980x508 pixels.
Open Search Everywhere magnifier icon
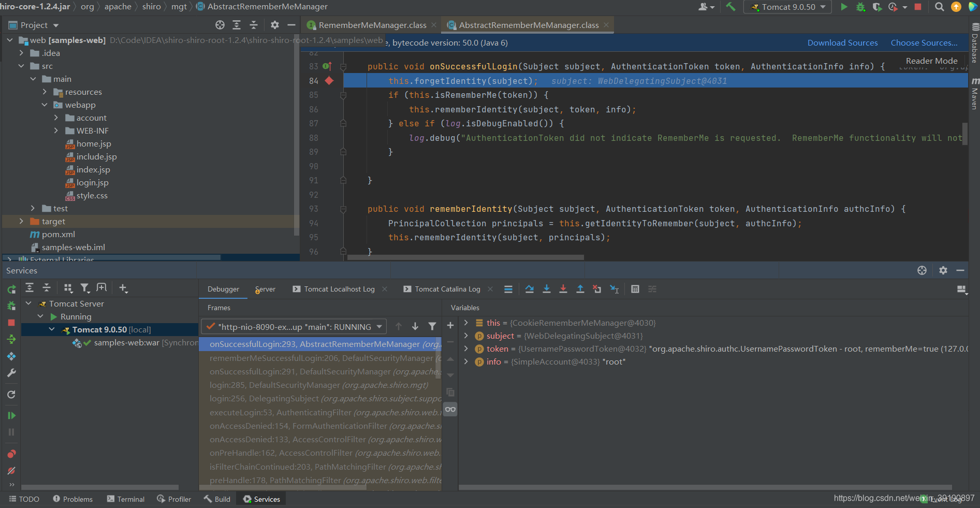point(940,7)
